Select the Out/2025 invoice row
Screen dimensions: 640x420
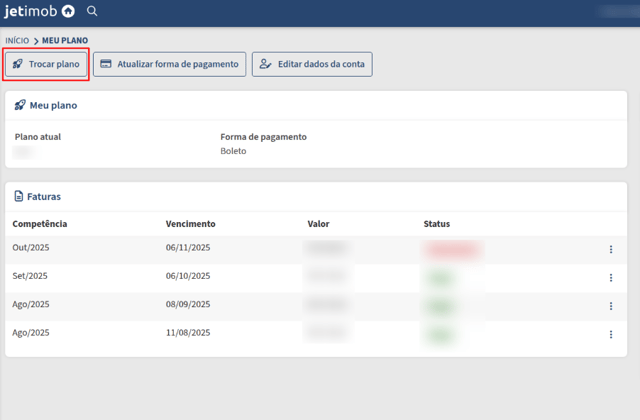pyautogui.click(x=316, y=249)
